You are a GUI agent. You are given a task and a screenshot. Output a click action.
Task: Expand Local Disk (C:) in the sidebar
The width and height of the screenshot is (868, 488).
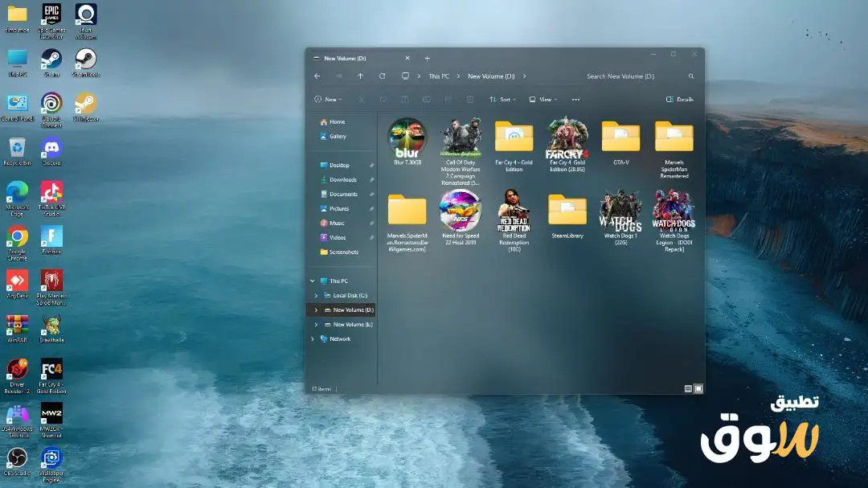pos(316,295)
